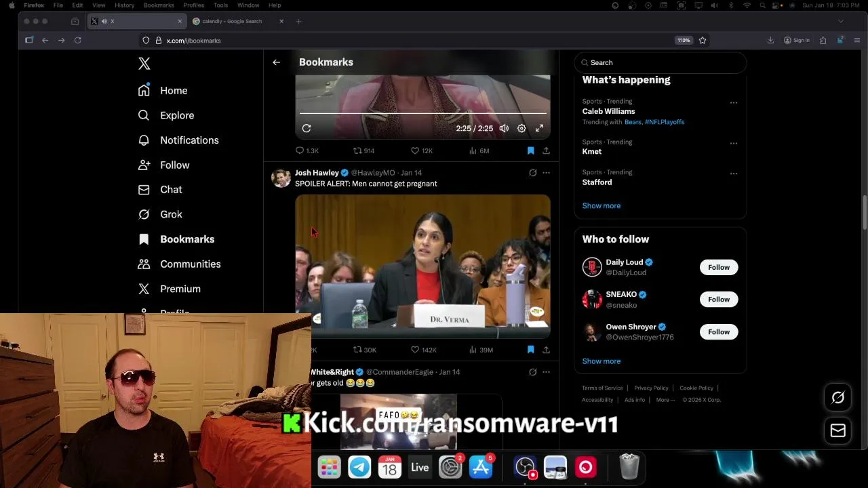Open #NFLPlayoffs hashtag link
Image resolution: width=868 pixels, height=488 pixels.
point(665,122)
